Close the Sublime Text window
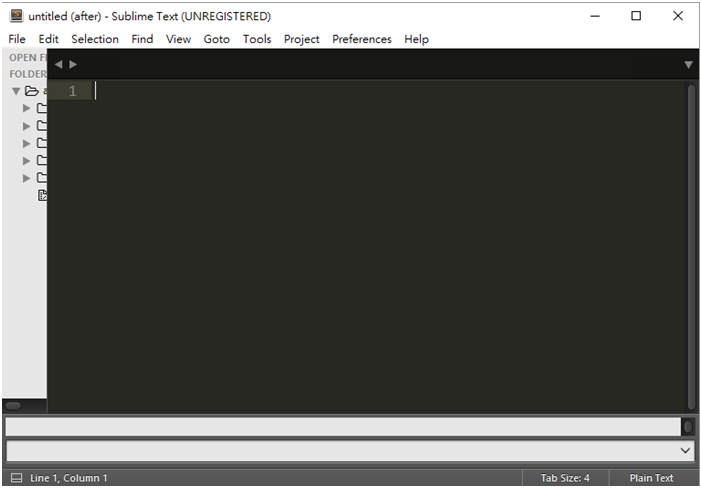This screenshot has height=488, width=701. pos(678,16)
